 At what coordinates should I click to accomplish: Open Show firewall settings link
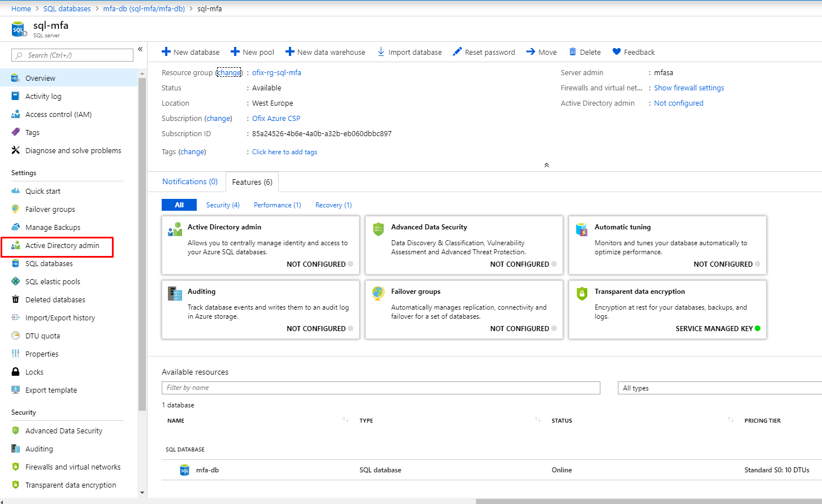[x=689, y=88]
